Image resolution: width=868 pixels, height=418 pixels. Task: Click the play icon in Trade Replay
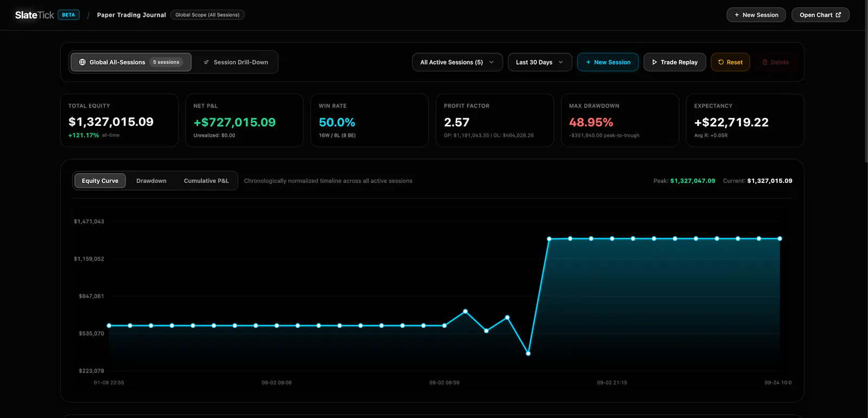tap(655, 62)
